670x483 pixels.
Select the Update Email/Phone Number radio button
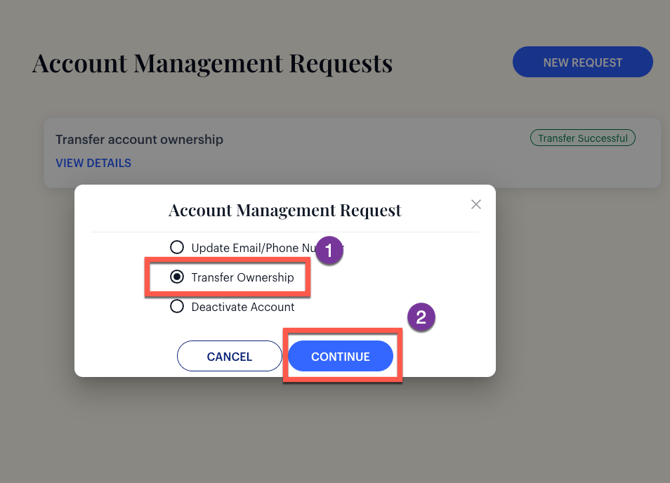coord(177,247)
